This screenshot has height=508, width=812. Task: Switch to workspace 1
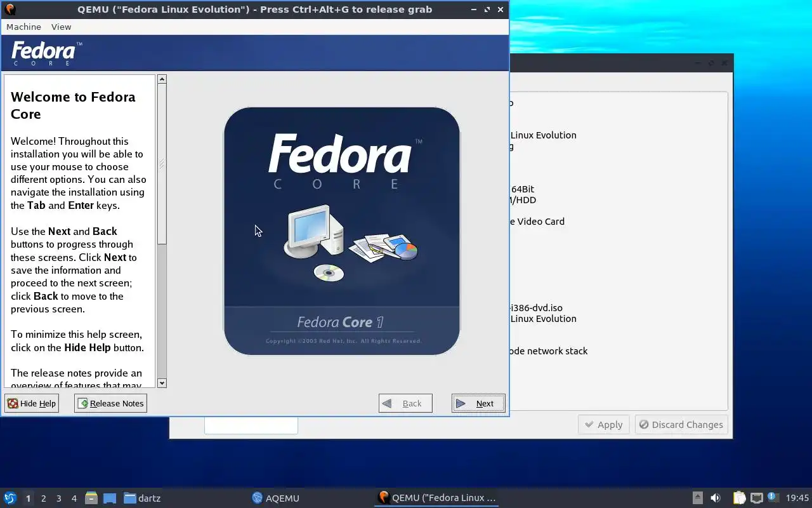(28, 498)
